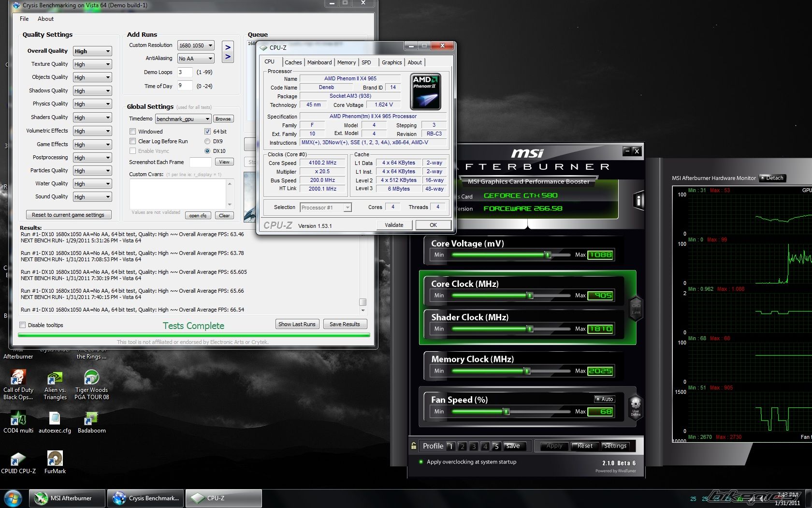Image resolution: width=812 pixels, height=508 pixels.
Task: Click Custom Cvars text area
Action: [x=178, y=194]
